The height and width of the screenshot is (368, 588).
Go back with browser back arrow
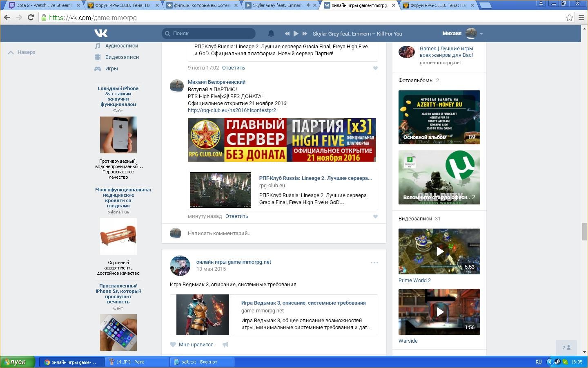pos(7,18)
